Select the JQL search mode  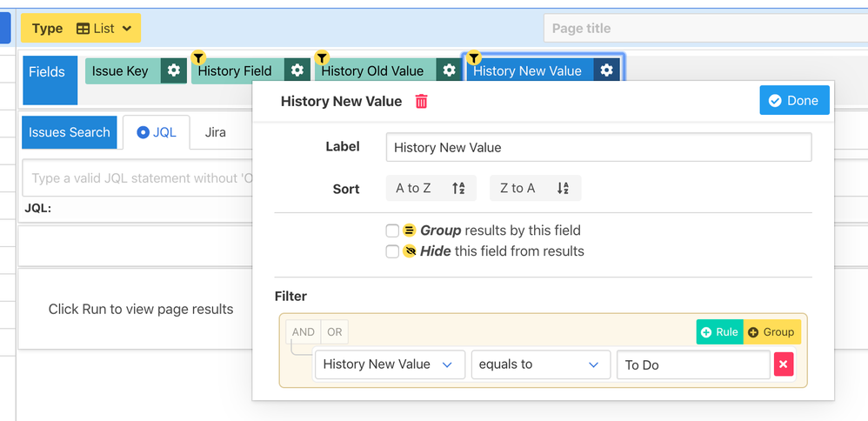[157, 132]
